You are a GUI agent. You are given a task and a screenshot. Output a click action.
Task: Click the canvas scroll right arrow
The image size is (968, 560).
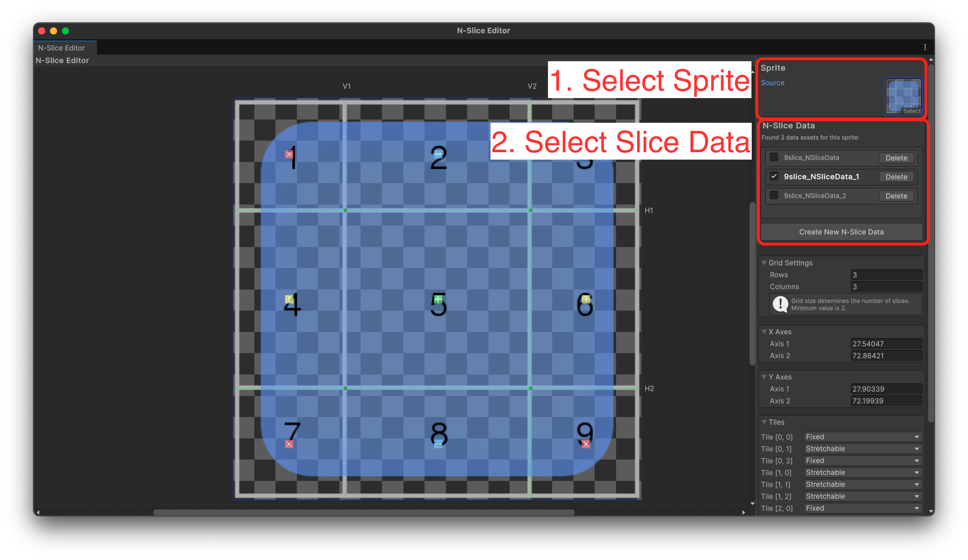pyautogui.click(x=743, y=512)
